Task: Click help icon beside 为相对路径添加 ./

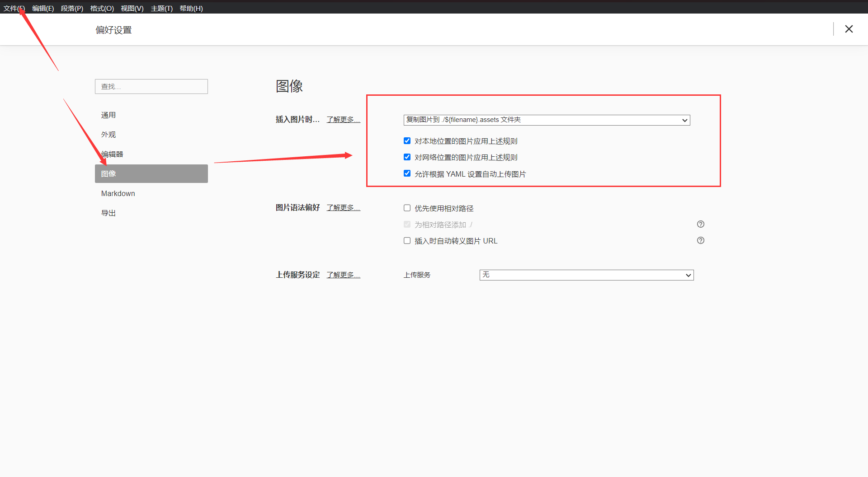Action: (x=701, y=224)
